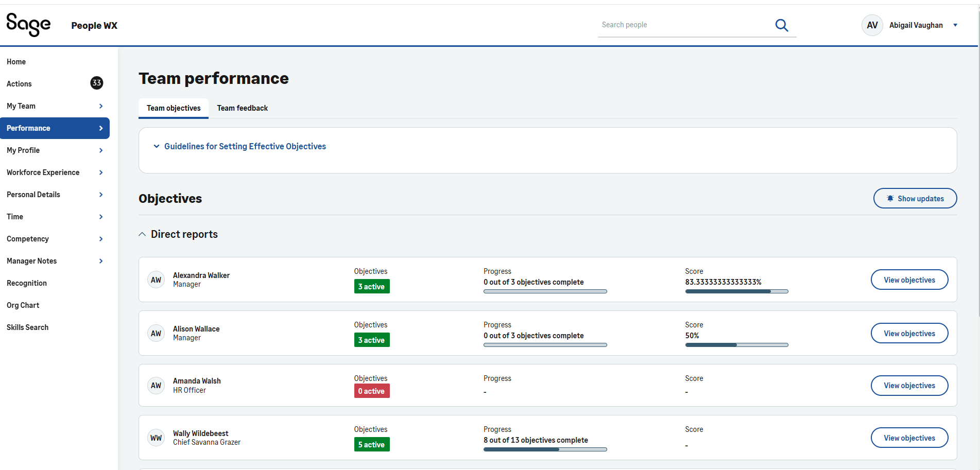Switch to the Team feedback tab
Screen dimensions: 980x470
pos(242,108)
